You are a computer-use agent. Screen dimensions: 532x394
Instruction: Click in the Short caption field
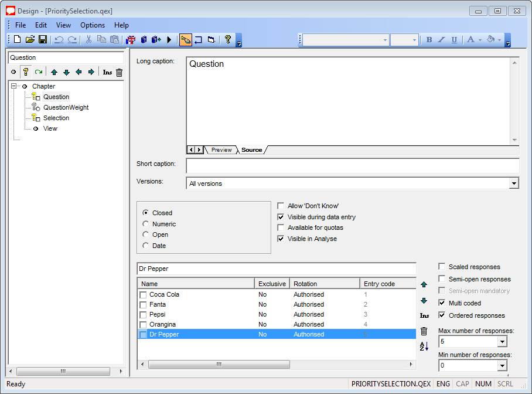click(x=352, y=166)
